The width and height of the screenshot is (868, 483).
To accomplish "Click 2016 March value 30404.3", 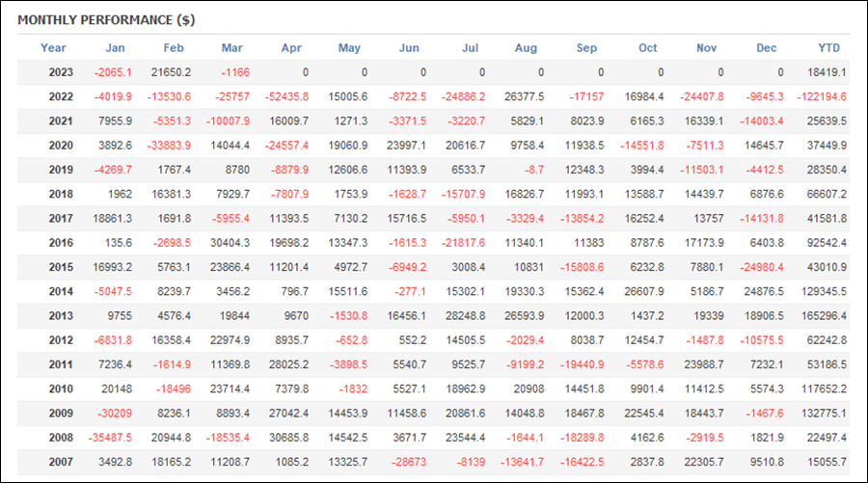I will [230, 243].
